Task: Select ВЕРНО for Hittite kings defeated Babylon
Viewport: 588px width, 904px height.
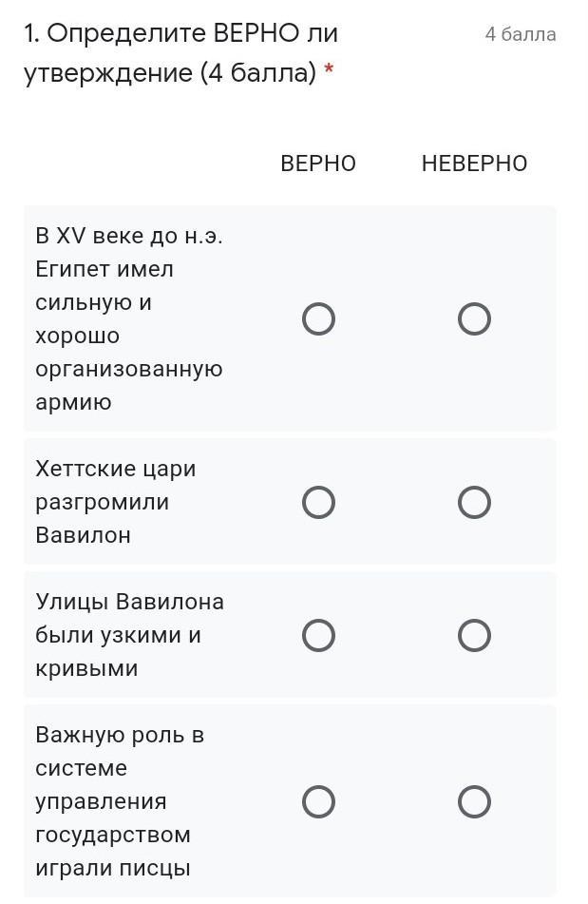Action: 318,502
